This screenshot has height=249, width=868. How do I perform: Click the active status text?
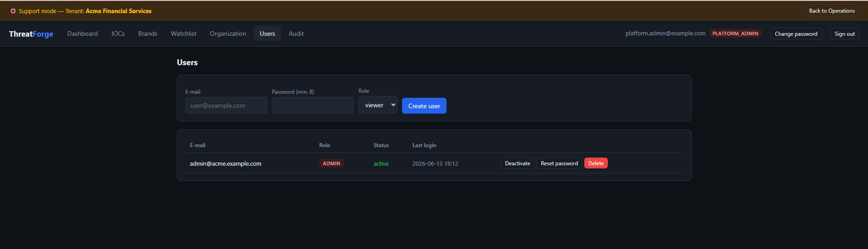coord(381,163)
